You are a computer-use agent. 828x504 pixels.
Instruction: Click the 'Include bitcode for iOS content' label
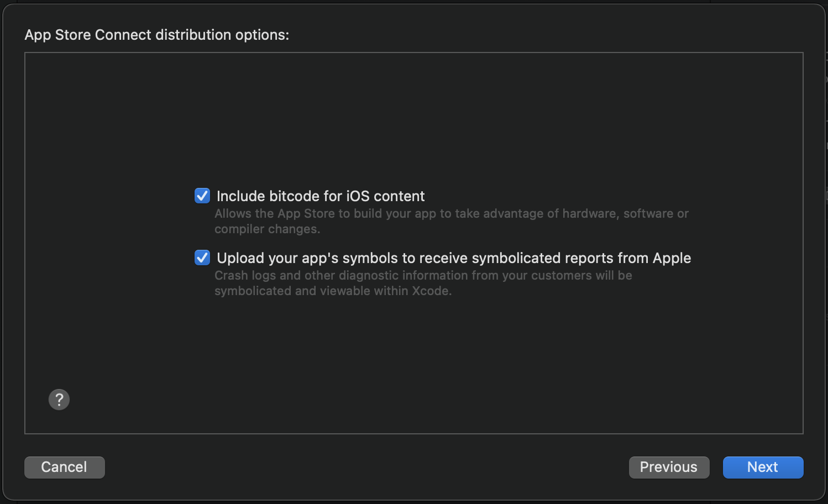click(x=321, y=196)
